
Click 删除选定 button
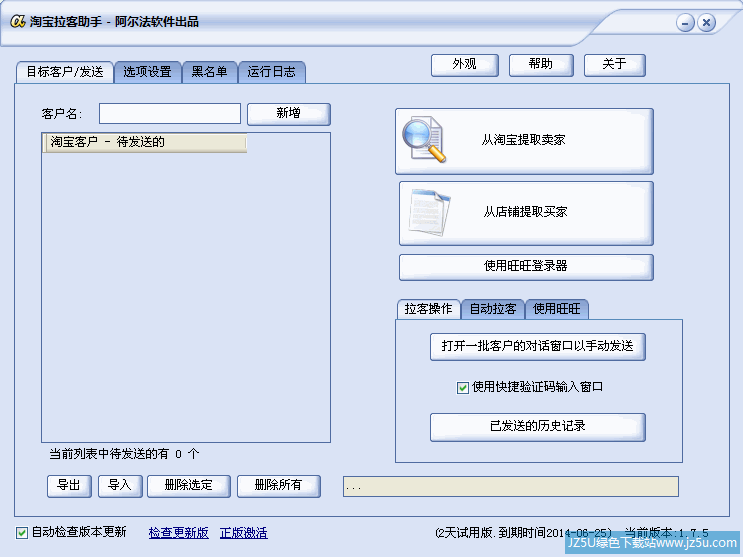pyautogui.click(x=189, y=486)
